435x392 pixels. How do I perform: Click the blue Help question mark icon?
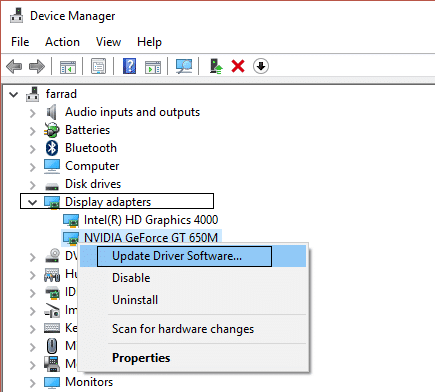click(x=129, y=66)
